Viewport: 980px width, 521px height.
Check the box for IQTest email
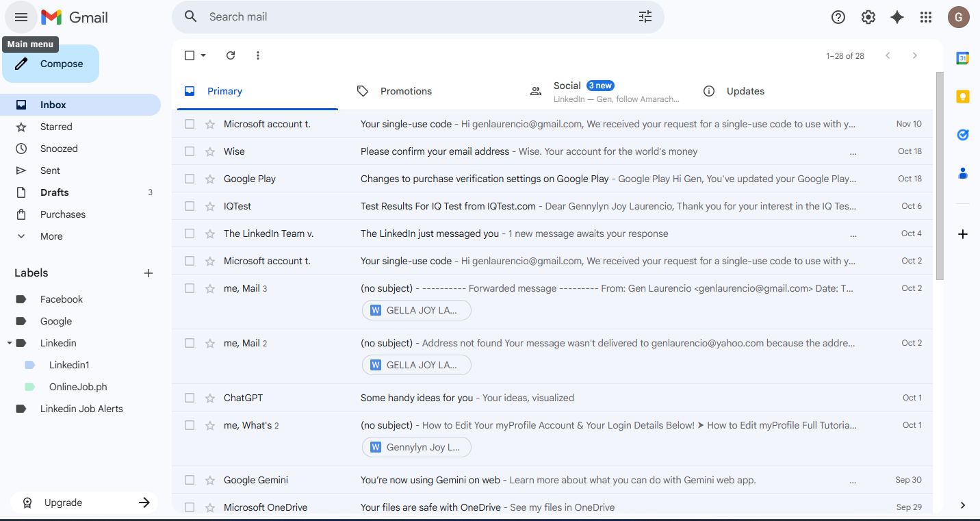(190, 206)
